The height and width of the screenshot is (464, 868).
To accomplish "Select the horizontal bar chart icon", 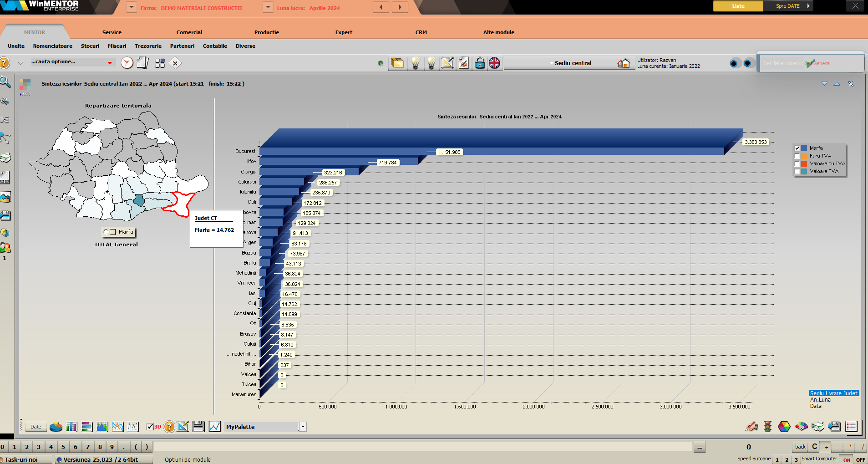I will (87, 427).
